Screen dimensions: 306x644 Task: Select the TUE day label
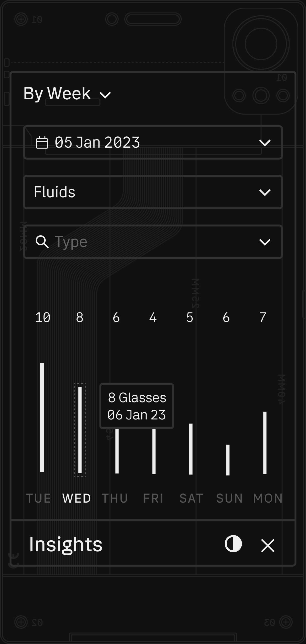(38, 498)
